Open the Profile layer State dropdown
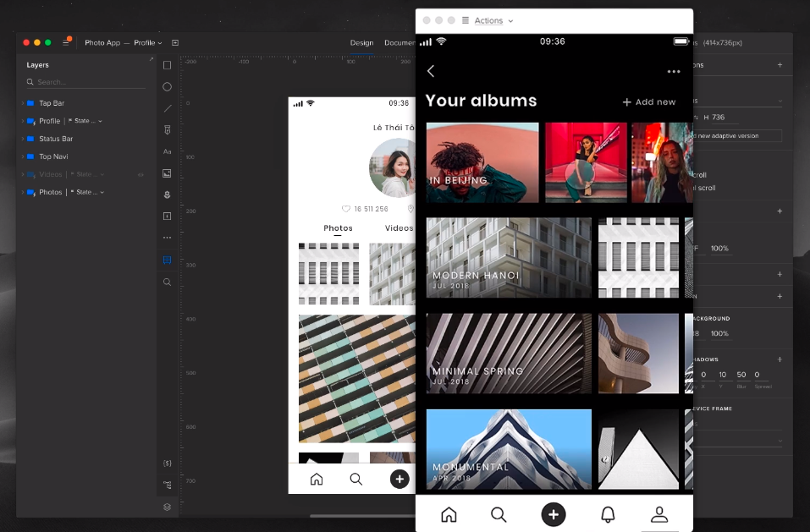810x532 pixels. coord(85,121)
